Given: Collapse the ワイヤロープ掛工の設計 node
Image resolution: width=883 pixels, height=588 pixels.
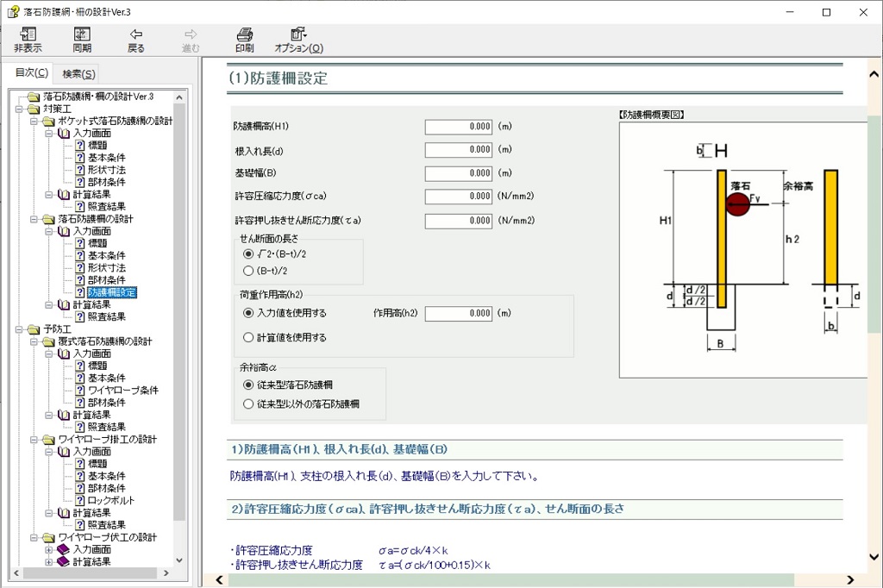Looking at the screenshot, I should coord(34,440).
